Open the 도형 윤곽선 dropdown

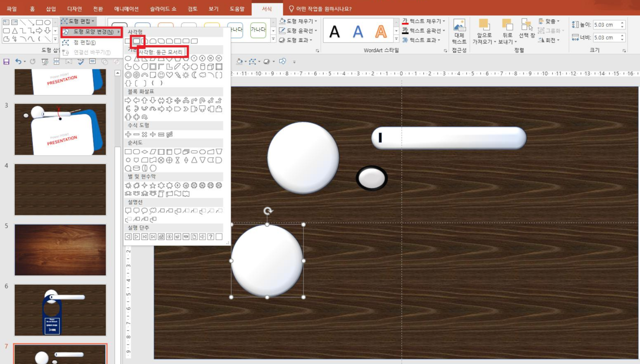(x=298, y=31)
